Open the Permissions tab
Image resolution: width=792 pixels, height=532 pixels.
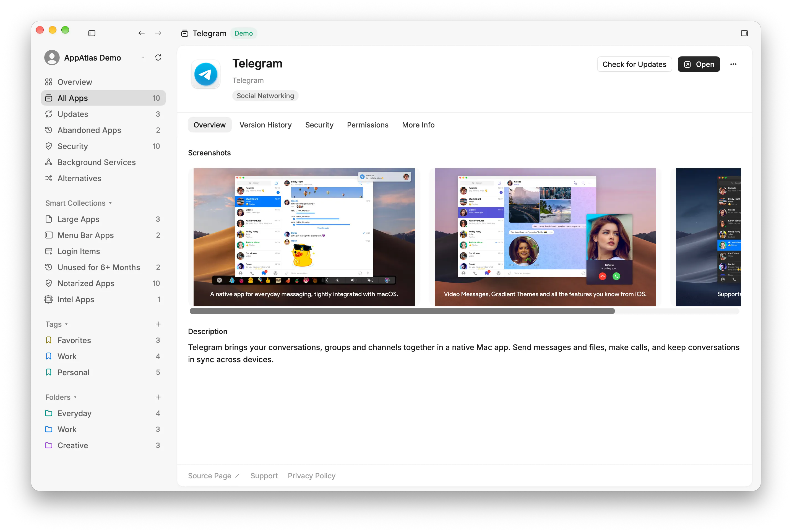tap(367, 125)
